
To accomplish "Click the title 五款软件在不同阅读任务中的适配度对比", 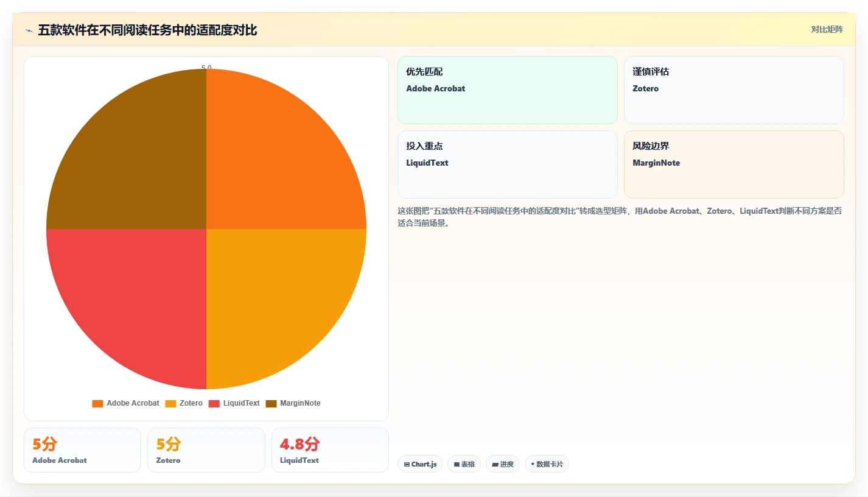I will pos(147,30).
